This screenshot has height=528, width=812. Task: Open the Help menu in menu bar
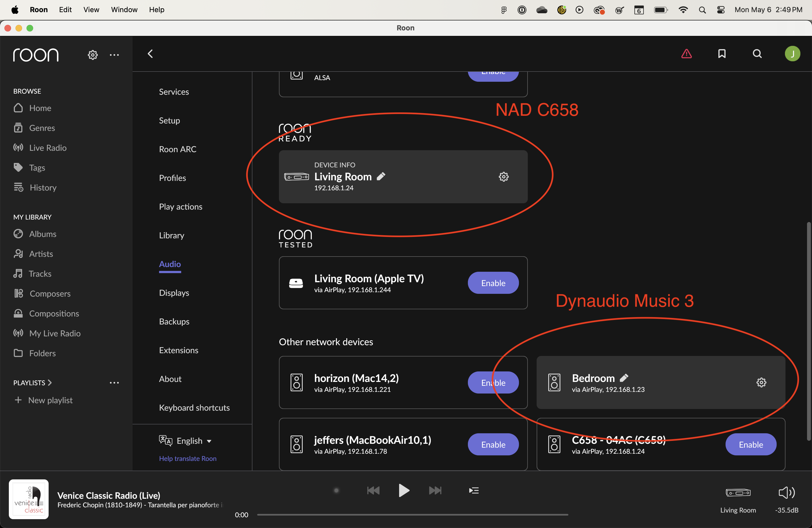157,10
